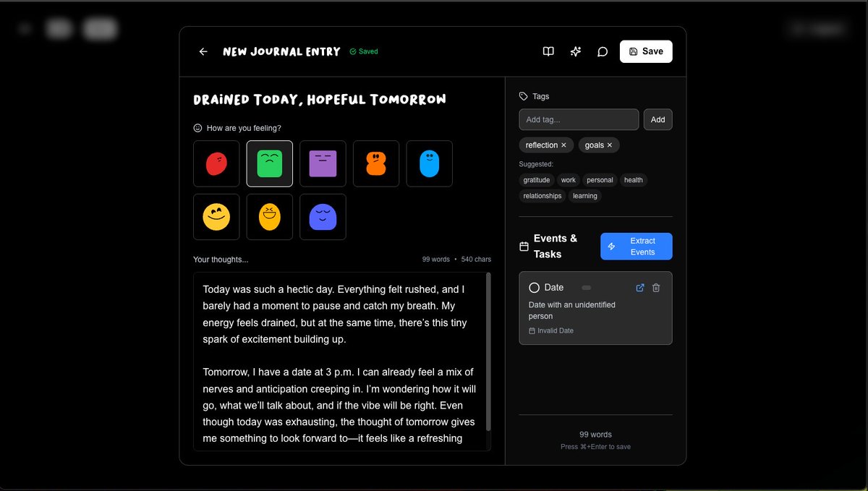Remove the goals tag with its X

[610, 145]
